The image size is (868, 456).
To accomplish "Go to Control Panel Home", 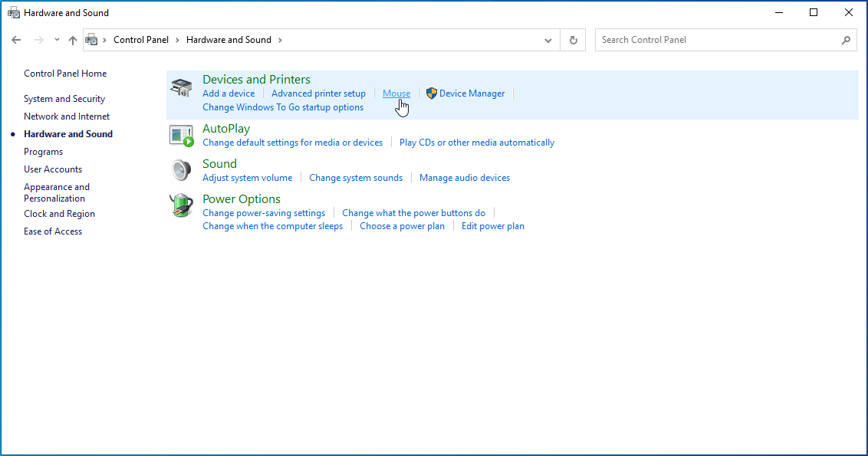I will (x=65, y=74).
